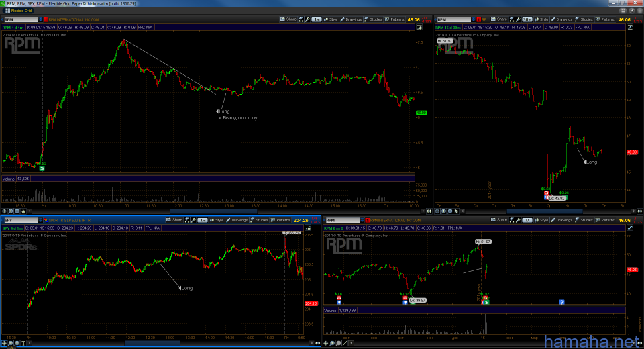Click grid layout icon in top-right corner
Viewport: 644px width, 349px height.
point(623,11)
